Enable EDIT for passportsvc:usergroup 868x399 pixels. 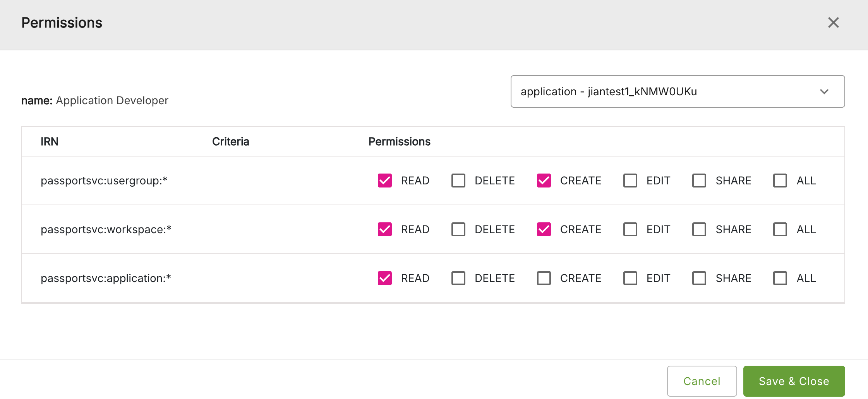click(x=630, y=181)
